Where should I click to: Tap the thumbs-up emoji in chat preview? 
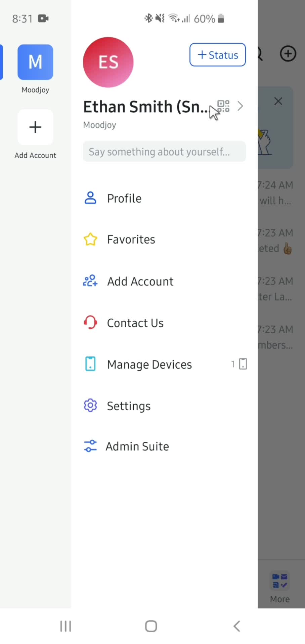(288, 249)
